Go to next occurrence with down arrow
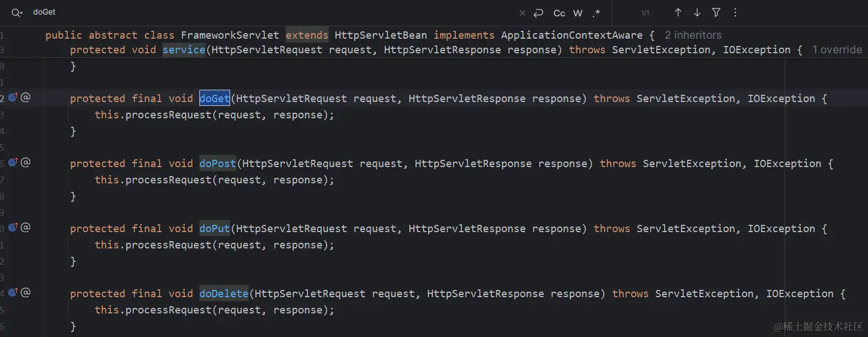Viewport: 868px width, 337px height. click(x=696, y=12)
